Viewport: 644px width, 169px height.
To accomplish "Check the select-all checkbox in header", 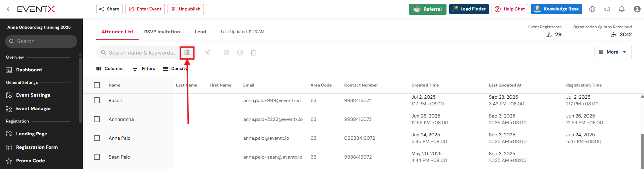I will click(97, 85).
